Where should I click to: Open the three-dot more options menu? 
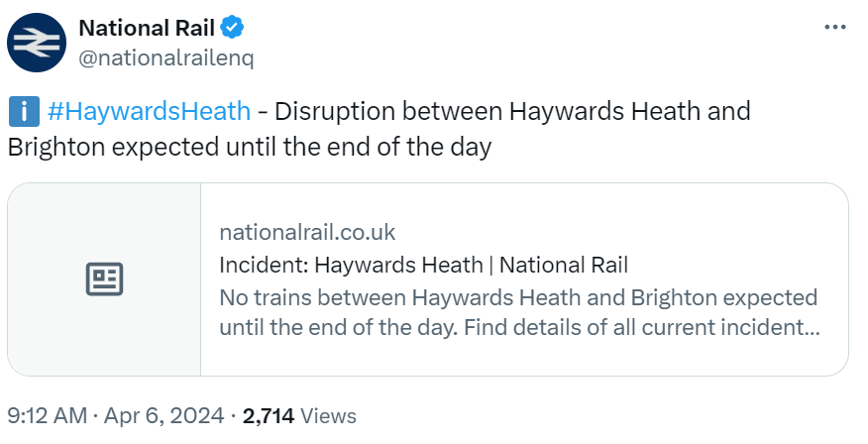pos(835,27)
